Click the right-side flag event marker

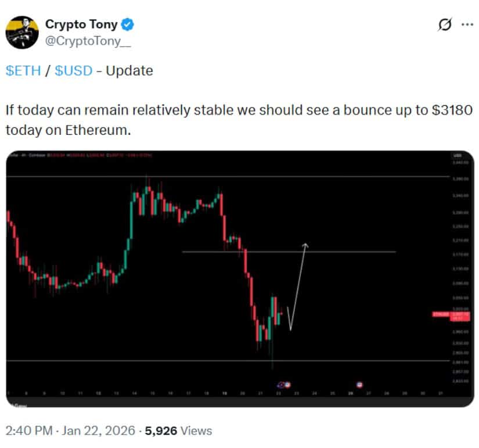[359, 385]
